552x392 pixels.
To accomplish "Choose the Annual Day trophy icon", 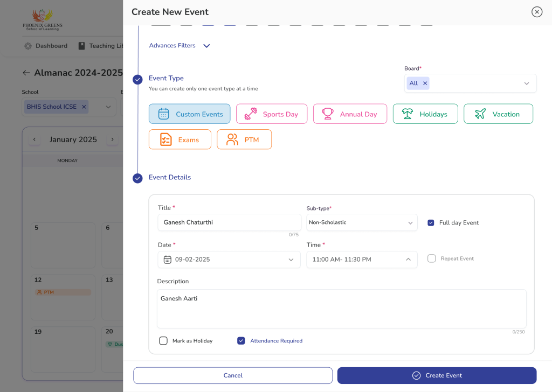I will (x=328, y=114).
